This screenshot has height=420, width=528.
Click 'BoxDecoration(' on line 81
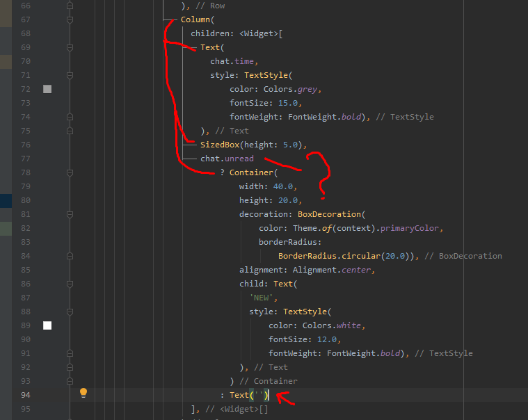tap(332, 214)
